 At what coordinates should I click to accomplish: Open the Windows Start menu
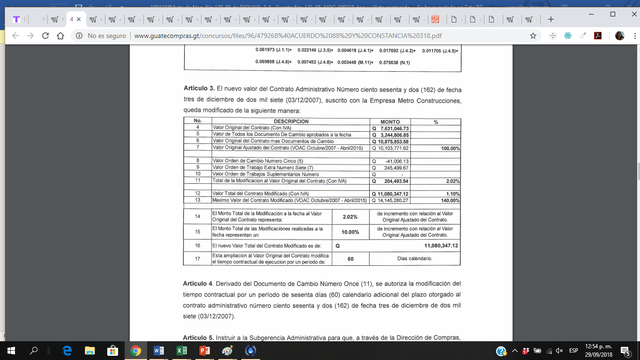(x=11, y=351)
